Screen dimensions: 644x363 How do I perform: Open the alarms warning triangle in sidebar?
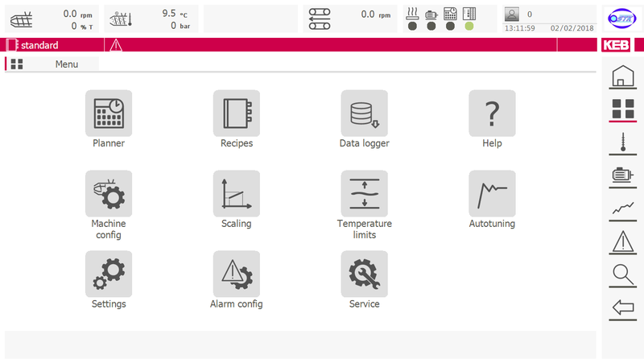[x=622, y=241]
